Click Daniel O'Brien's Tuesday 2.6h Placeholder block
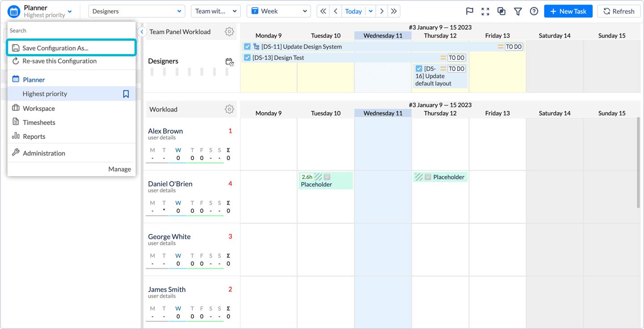 click(x=326, y=181)
